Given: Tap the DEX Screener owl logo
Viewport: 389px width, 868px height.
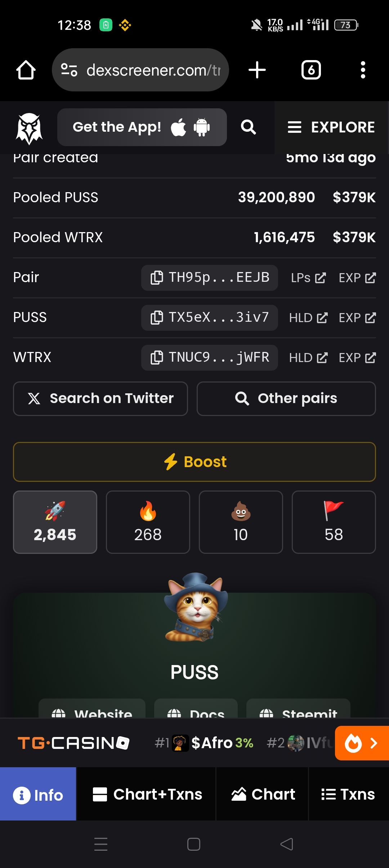Looking at the screenshot, I should 29,128.
